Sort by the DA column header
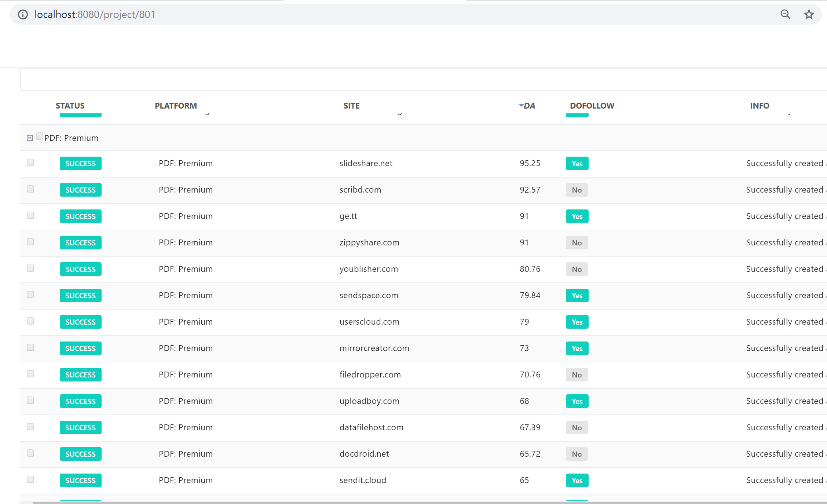 pos(529,106)
